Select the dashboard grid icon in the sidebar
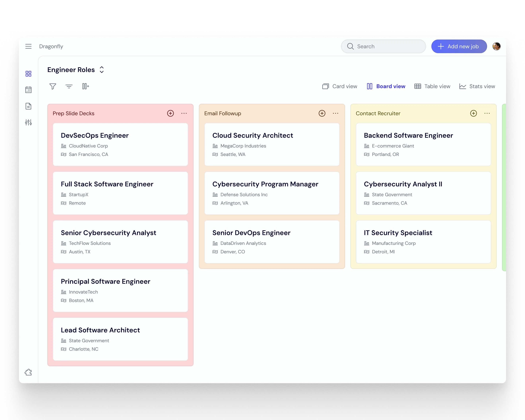 (28, 73)
